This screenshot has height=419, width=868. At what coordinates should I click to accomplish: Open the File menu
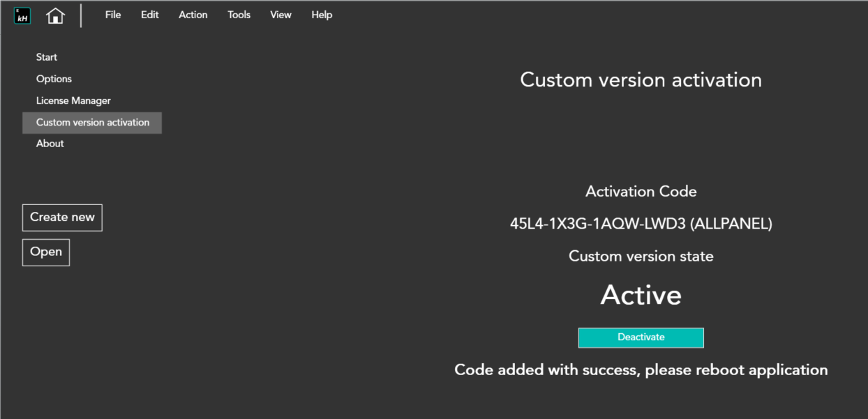pyautogui.click(x=113, y=15)
